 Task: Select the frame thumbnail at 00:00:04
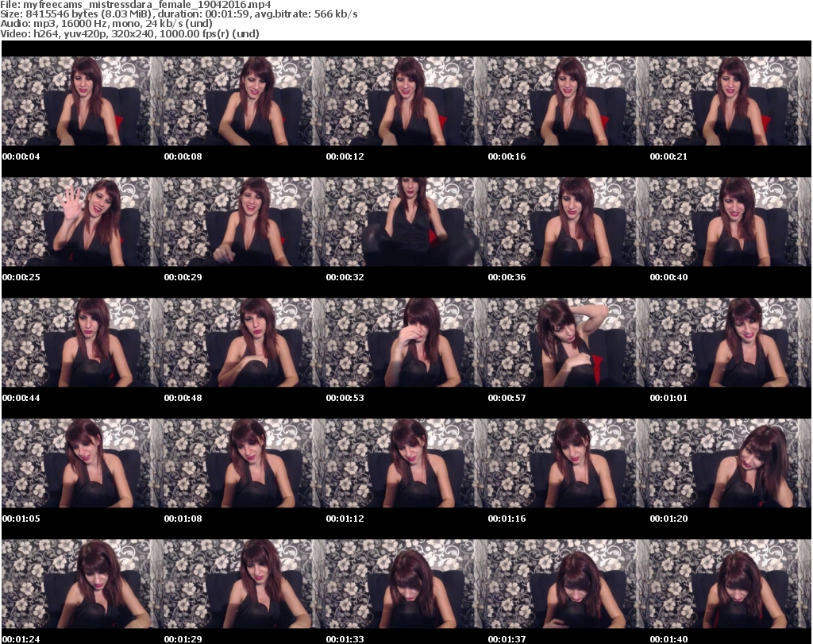pyautogui.click(x=83, y=101)
